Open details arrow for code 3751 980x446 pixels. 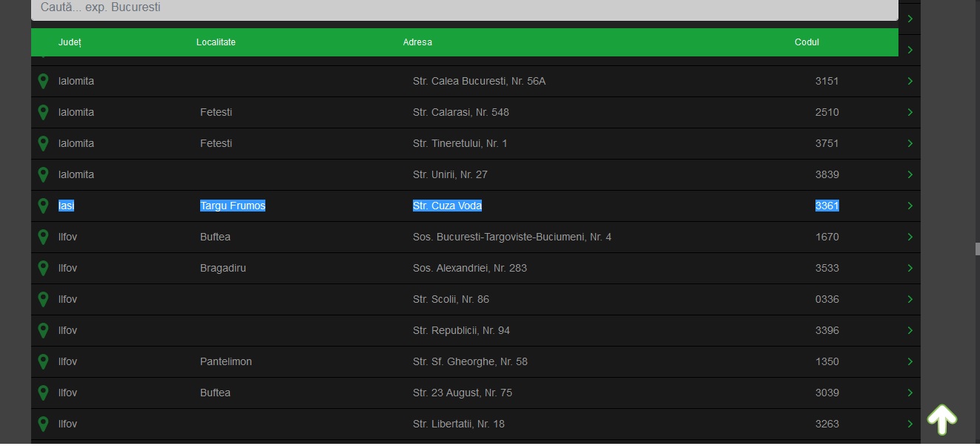click(910, 143)
